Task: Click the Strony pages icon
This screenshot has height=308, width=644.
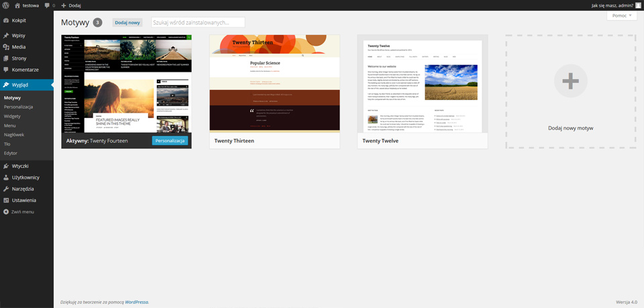Action: (6, 58)
